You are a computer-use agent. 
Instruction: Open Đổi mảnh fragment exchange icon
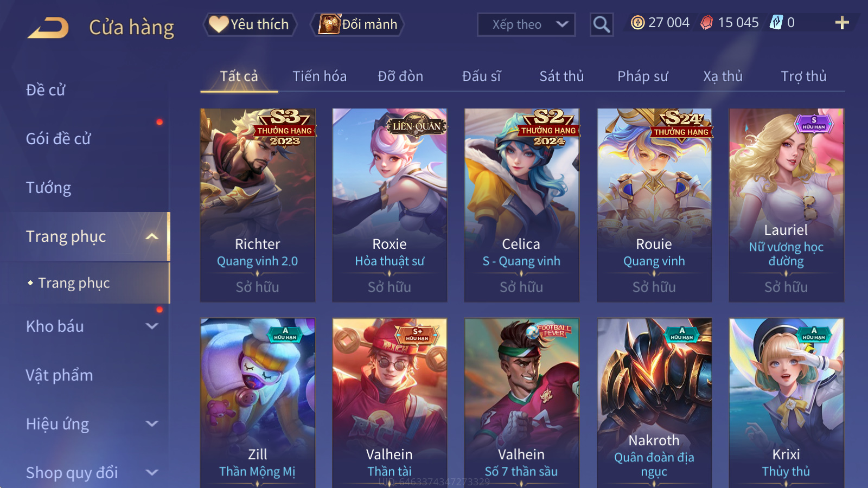click(358, 24)
